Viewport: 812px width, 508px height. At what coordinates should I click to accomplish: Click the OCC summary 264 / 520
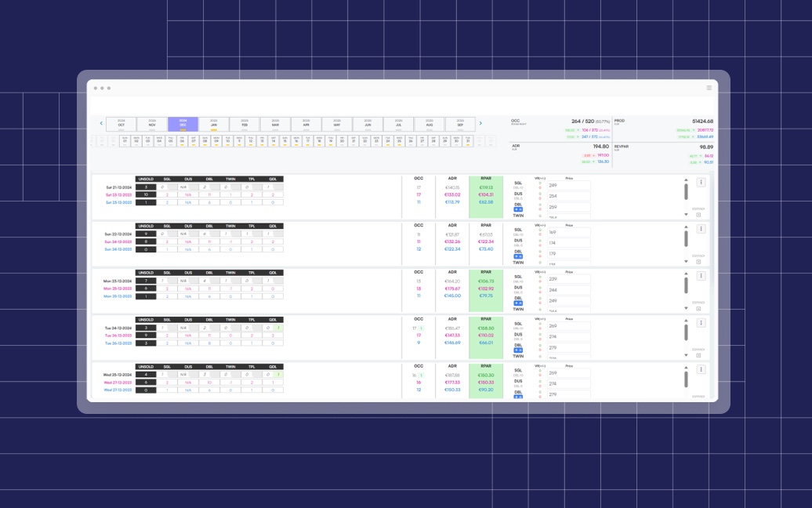coord(582,122)
